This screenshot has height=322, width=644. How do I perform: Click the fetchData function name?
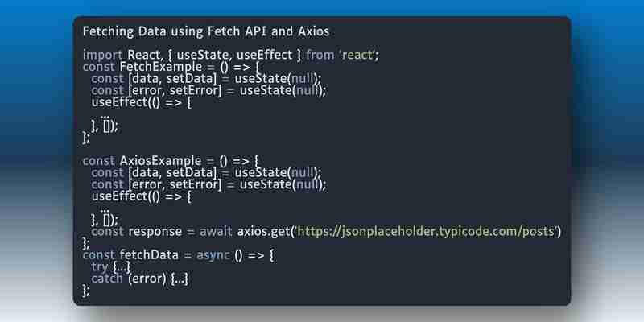(149, 255)
